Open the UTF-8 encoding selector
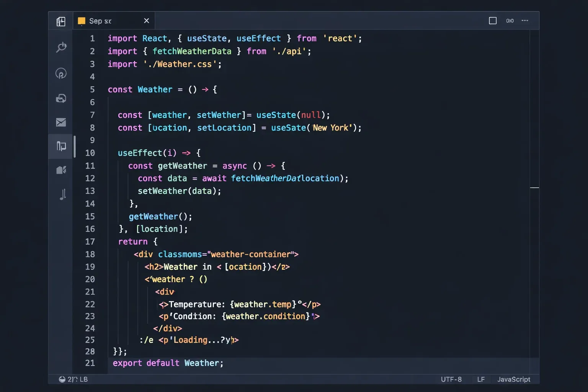The width and height of the screenshot is (588, 392). point(451,379)
